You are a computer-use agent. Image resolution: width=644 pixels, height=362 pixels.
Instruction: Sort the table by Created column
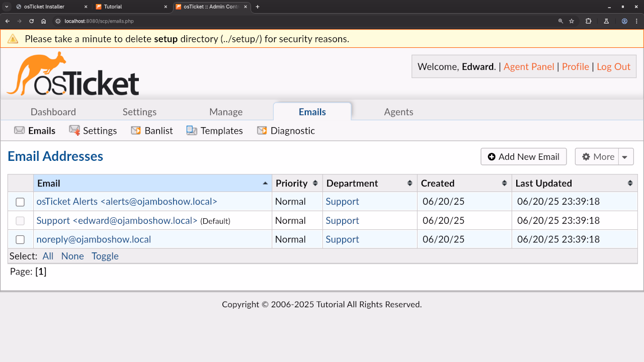[x=464, y=184]
